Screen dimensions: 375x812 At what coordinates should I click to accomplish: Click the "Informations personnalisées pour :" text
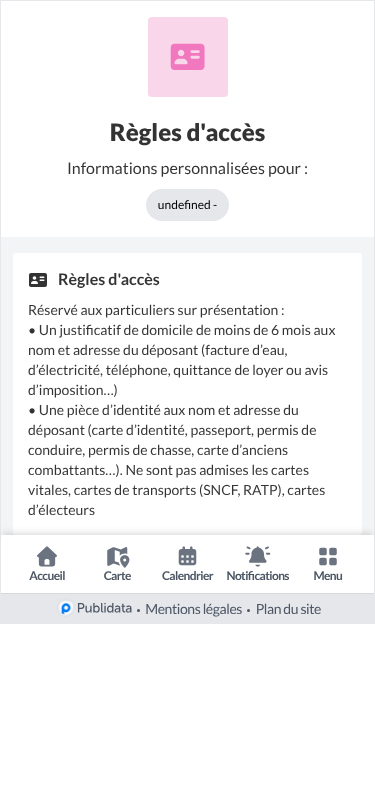188,169
